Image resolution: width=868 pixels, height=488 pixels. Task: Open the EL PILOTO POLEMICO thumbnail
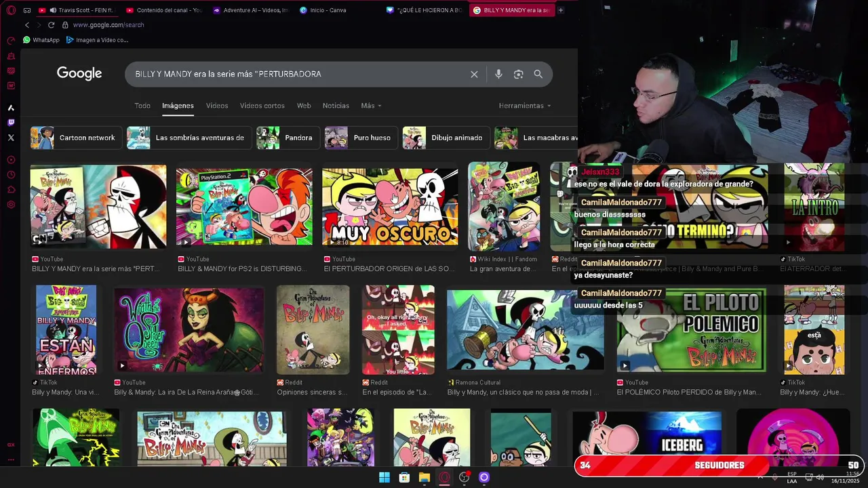691,330
